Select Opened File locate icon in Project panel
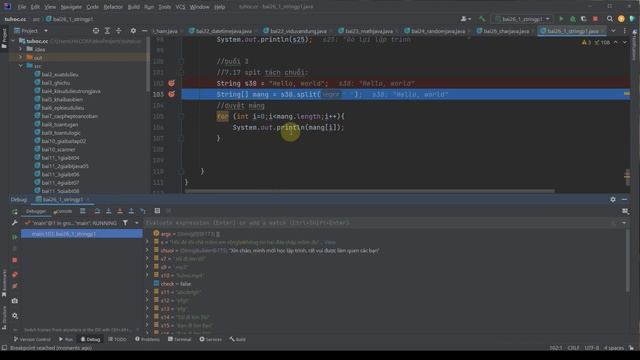The image size is (640, 360). click(x=96, y=31)
